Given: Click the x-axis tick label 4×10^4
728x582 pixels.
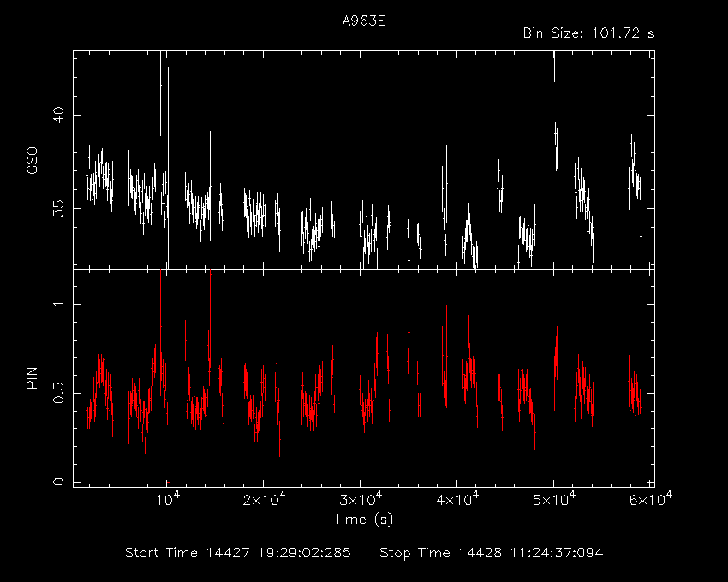Looking at the screenshot, I should [x=457, y=499].
